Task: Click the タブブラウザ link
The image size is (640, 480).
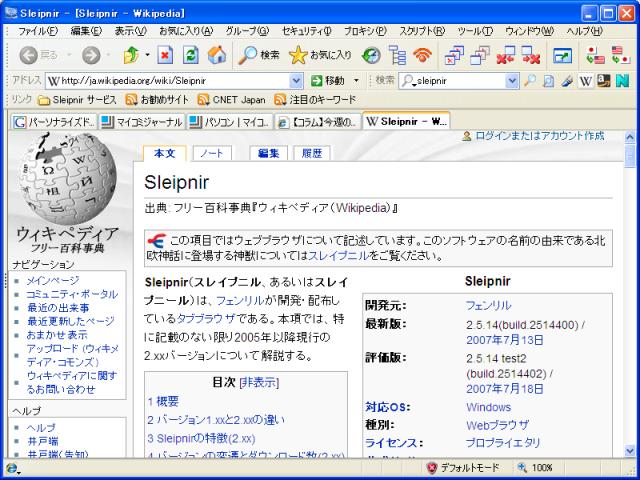Action: (206, 319)
